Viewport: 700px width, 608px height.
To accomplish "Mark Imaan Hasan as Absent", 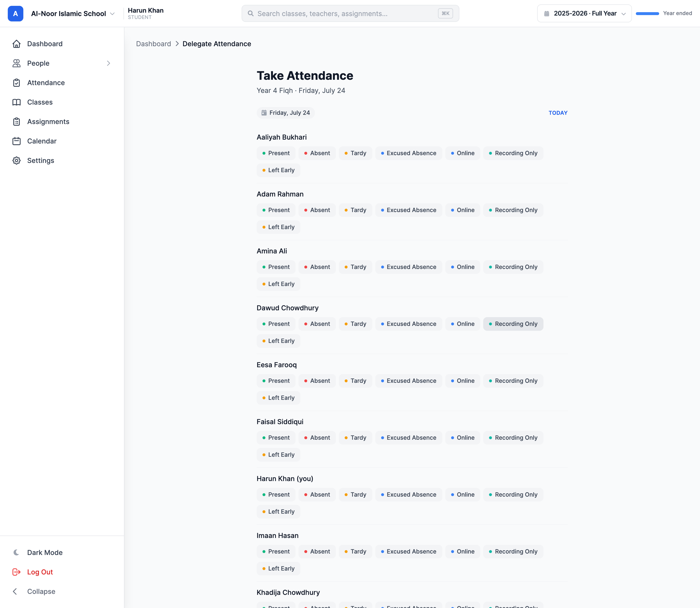I will click(x=317, y=551).
